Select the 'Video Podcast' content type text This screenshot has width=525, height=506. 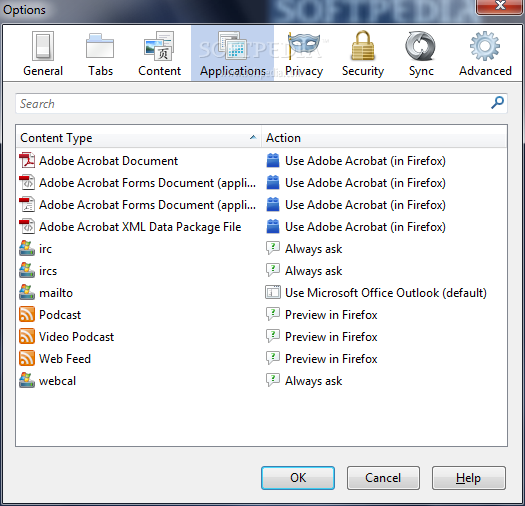(x=76, y=337)
